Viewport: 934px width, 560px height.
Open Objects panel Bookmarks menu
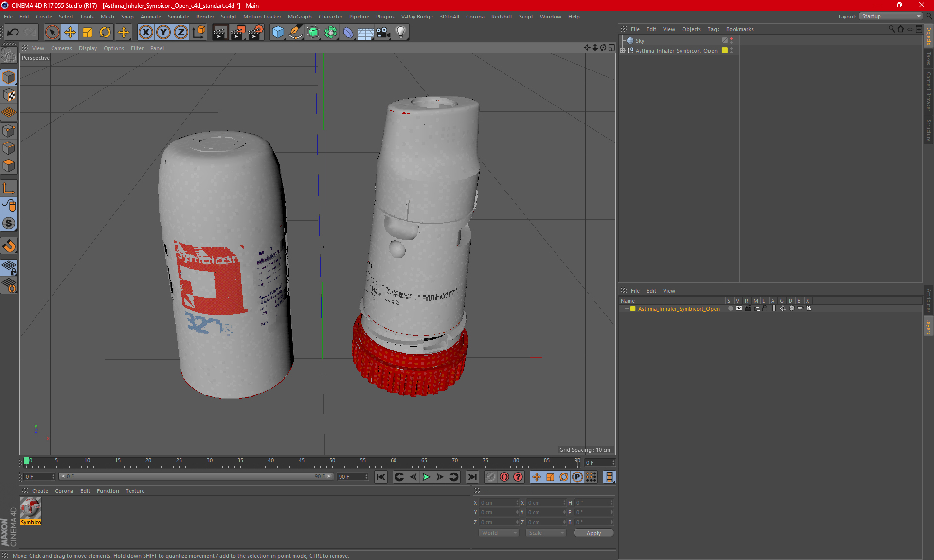click(x=739, y=29)
